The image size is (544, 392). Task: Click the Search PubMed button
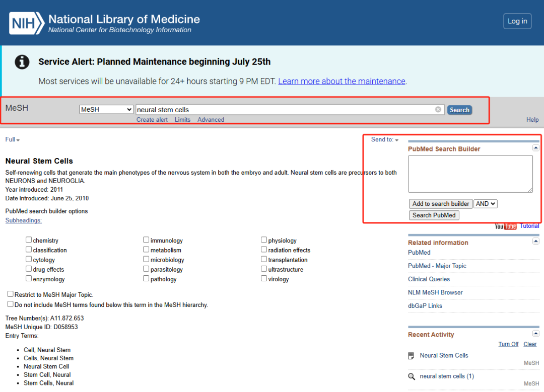[434, 215]
